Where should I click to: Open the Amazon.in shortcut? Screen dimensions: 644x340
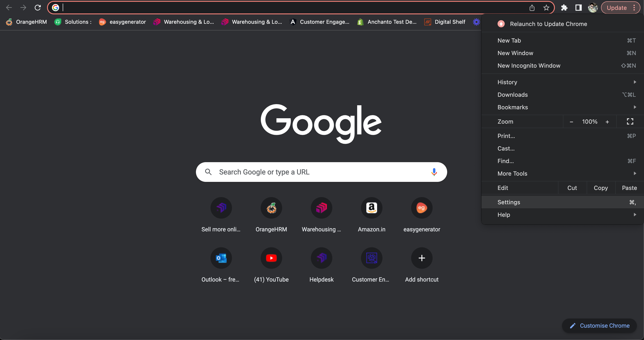pos(371,215)
